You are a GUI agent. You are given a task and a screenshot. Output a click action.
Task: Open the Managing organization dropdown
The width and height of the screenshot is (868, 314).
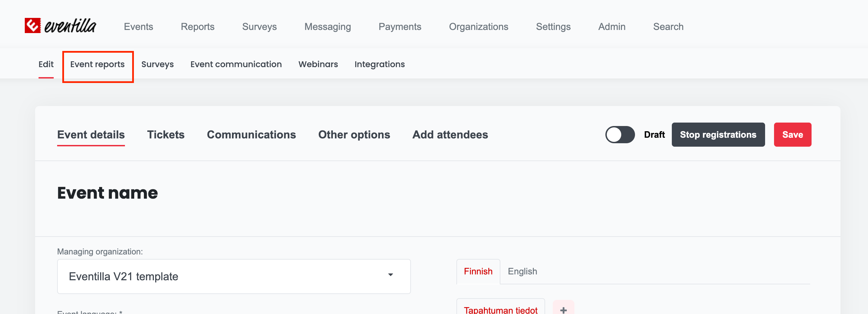pyautogui.click(x=234, y=276)
